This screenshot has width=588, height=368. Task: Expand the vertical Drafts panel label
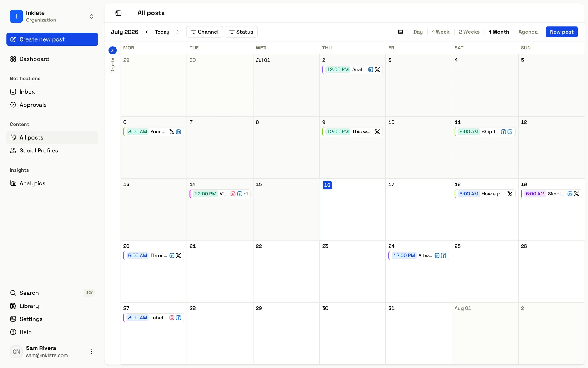(113, 65)
